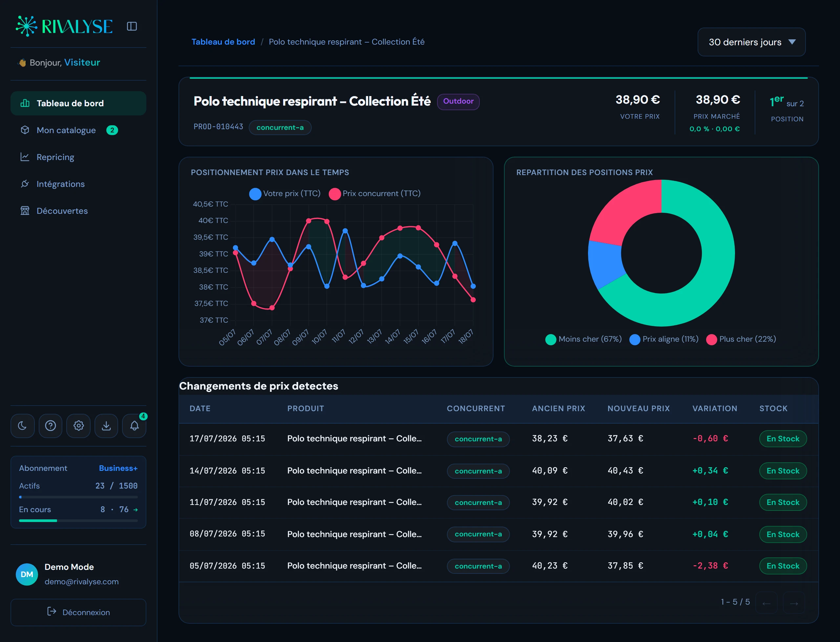Click the 1er sur 2 position indicator
This screenshot has width=840, height=642.
pyautogui.click(x=787, y=102)
